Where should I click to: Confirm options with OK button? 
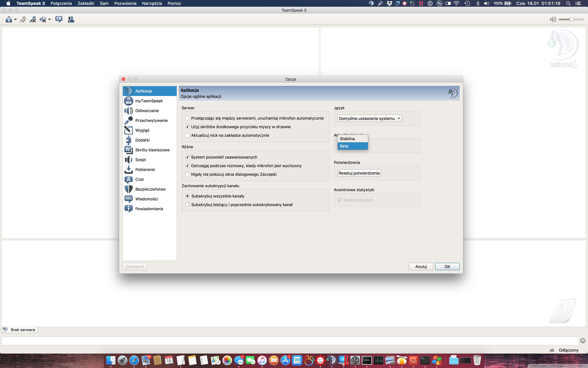coord(447,266)
